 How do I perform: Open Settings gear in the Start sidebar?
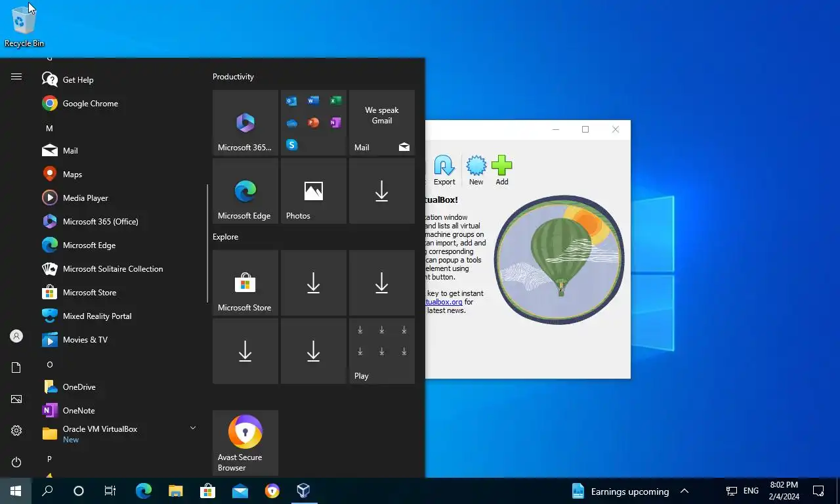tap(16, 430)
